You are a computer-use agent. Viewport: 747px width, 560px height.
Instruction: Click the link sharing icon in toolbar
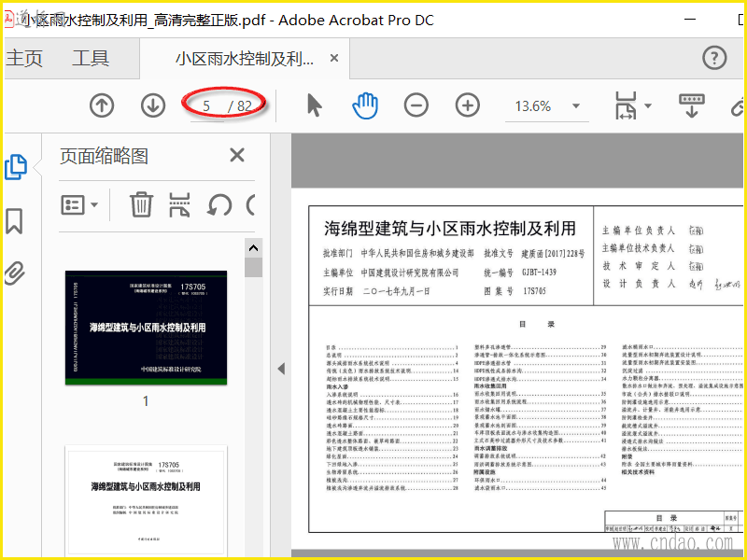(738, 106)
